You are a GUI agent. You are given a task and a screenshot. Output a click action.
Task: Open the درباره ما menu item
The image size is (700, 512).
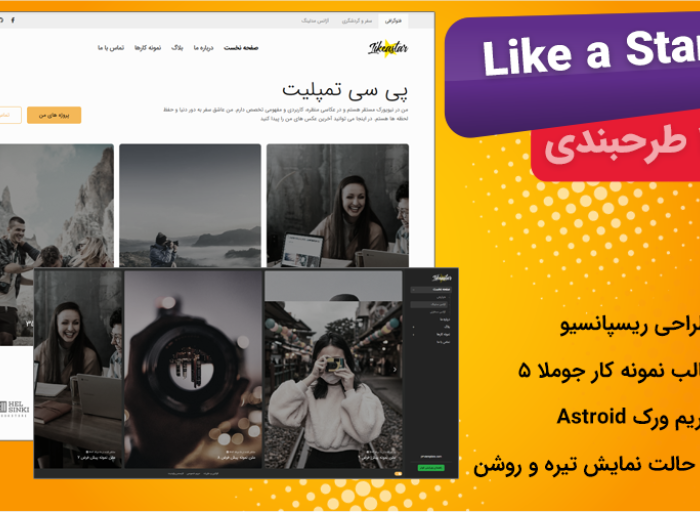click(x=204, y=48)
